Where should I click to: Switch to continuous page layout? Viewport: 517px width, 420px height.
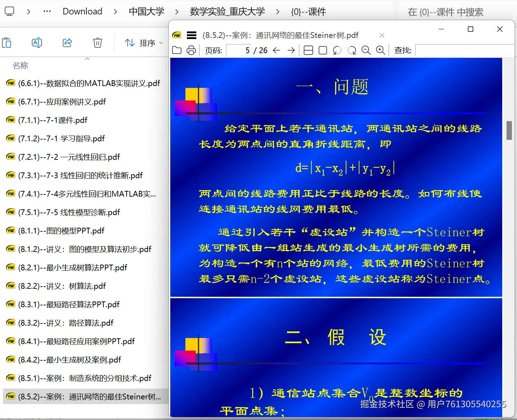tap(308, 50)
